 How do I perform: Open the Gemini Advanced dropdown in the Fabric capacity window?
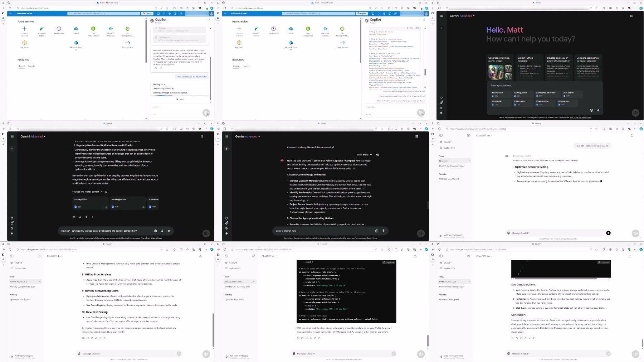pyautogui.click(x=248, y=136)
